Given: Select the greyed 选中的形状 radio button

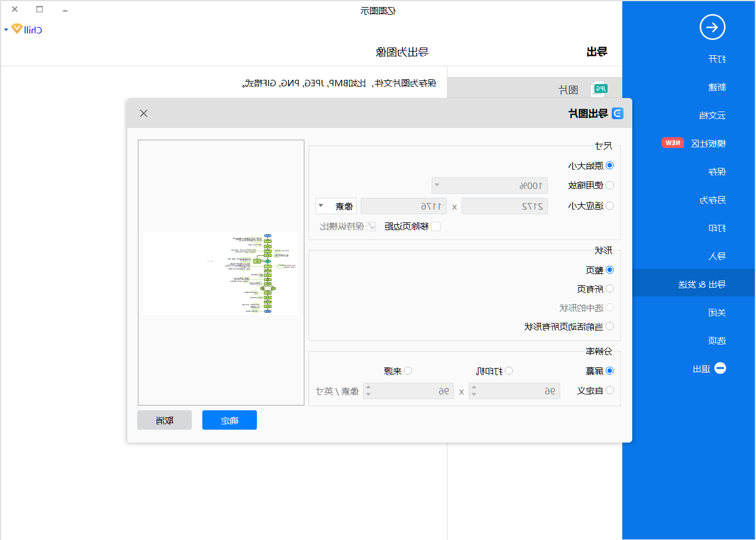Looking at the screenshot, I should click(x=610, y=308).
